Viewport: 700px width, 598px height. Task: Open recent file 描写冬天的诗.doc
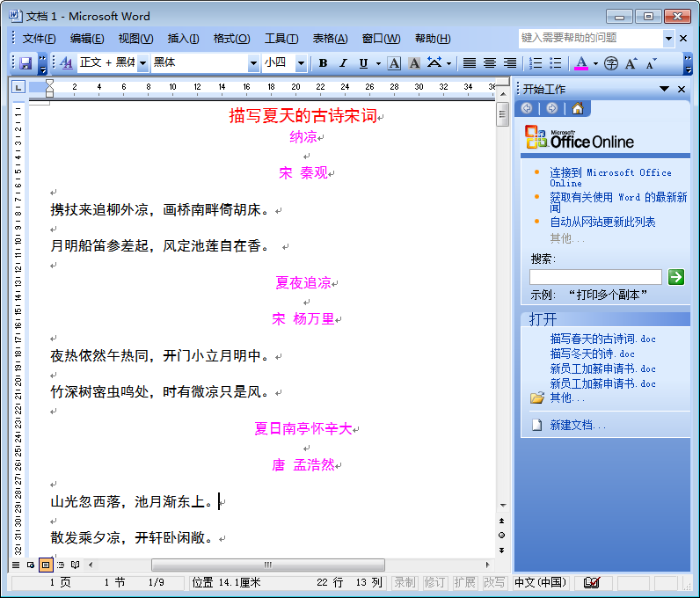592,354
